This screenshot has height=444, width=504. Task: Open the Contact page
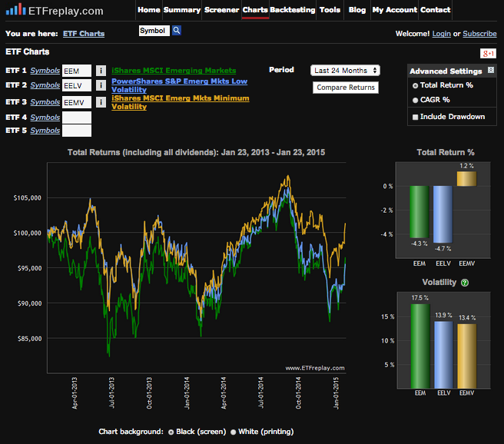435,10
